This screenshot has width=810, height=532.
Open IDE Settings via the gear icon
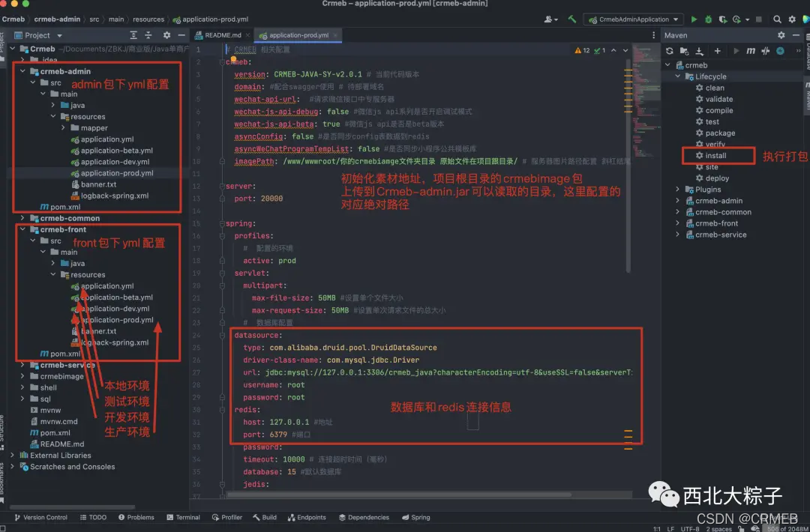[791, 19]
